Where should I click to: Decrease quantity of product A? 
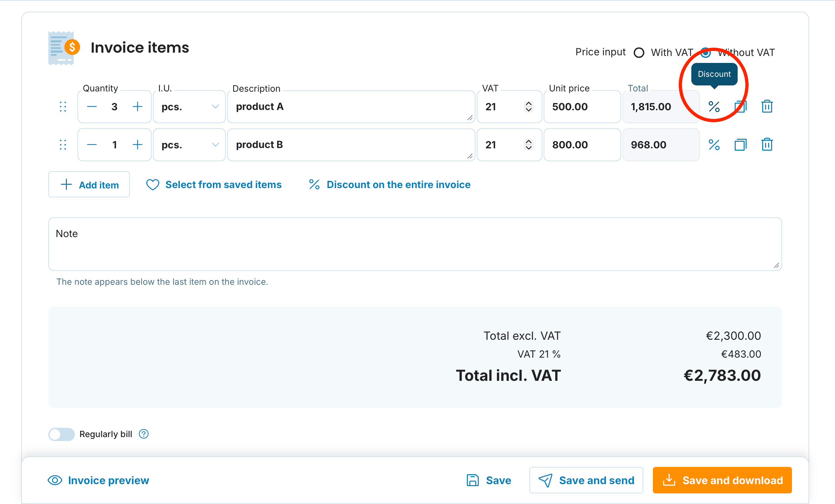click(x=91, y=107)
